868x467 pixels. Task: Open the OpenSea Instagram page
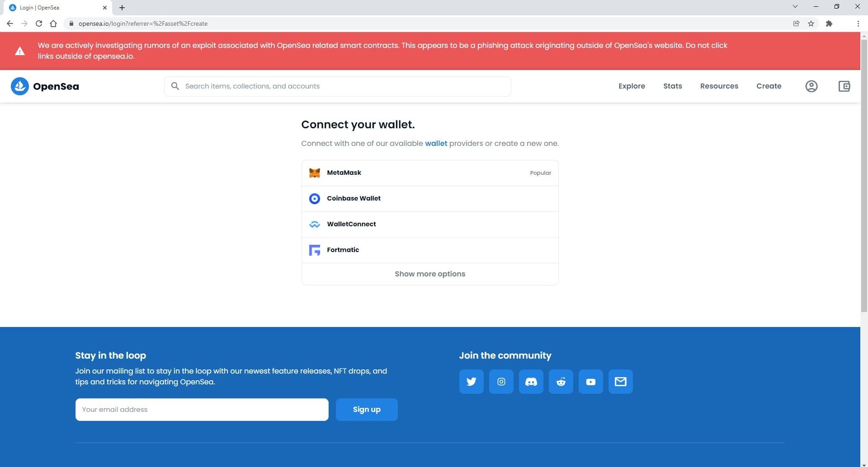(501, 382)
